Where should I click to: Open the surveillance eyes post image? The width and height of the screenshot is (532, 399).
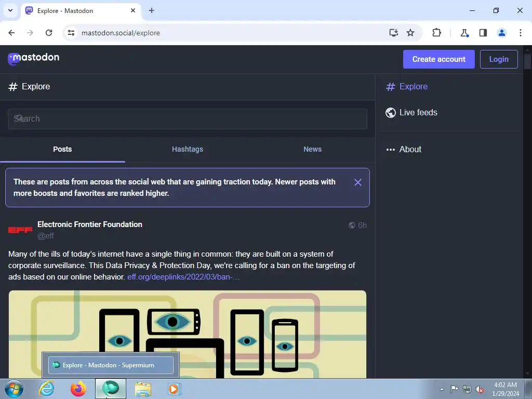pos(187,334)
